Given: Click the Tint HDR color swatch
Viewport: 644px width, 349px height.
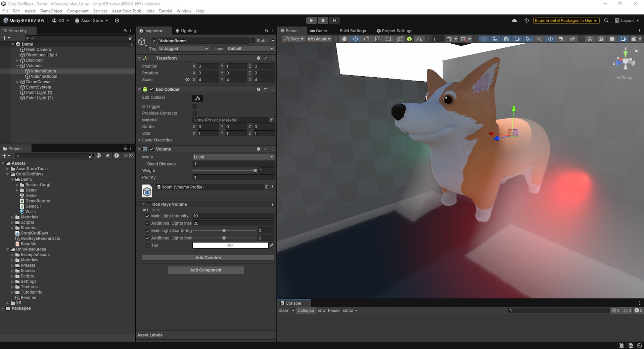Looking at the screenshot, I should point(230,246).
